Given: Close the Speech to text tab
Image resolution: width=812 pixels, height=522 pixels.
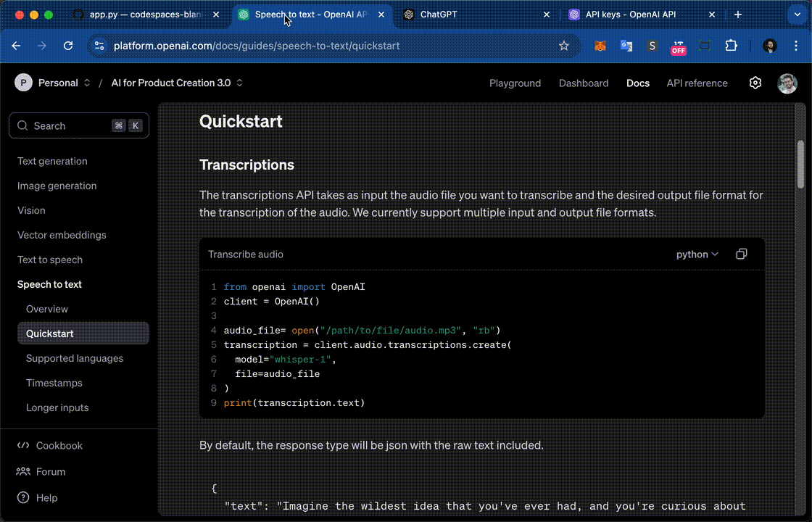Looking at the screenshot, I should tap(381, 14).
